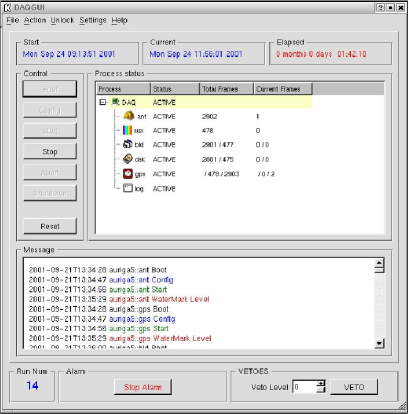409x414 pixels.
Task: Increase the Veto Level value
Action: [321, 383]
